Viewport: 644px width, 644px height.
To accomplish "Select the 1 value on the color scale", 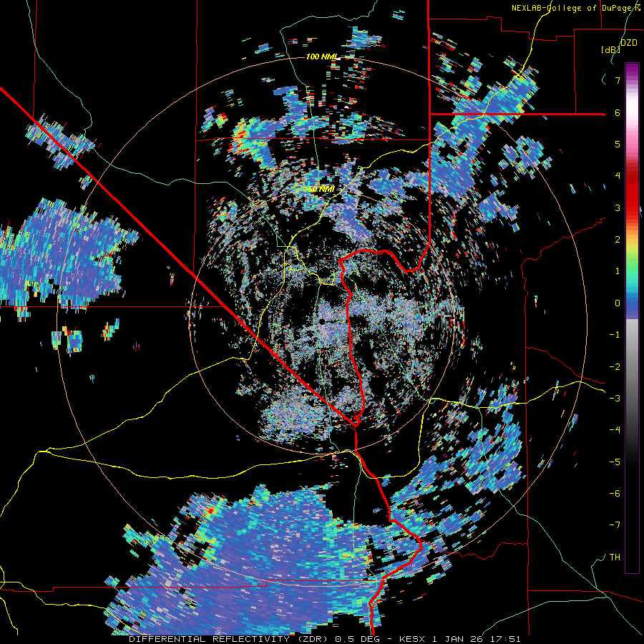I will (x=618, y=271).
